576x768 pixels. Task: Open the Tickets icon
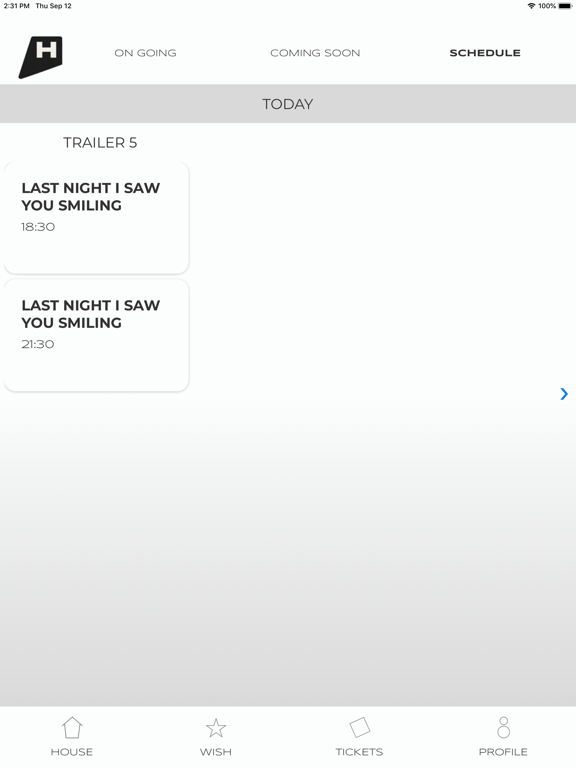pos(360,727)
